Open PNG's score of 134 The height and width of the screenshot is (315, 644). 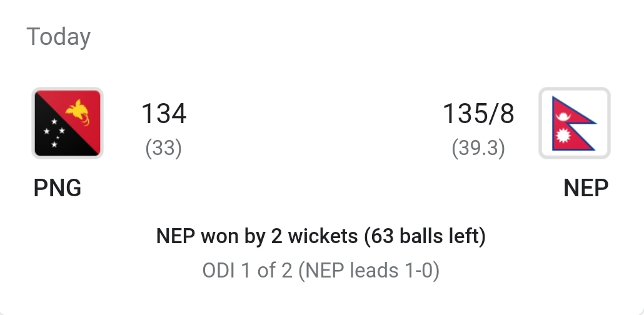point(164,113)
